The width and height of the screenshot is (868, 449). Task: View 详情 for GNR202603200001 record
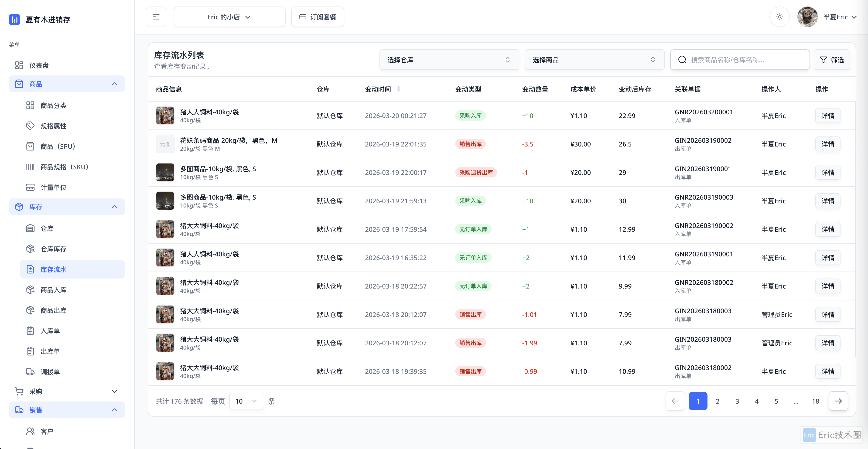point(827,116)
